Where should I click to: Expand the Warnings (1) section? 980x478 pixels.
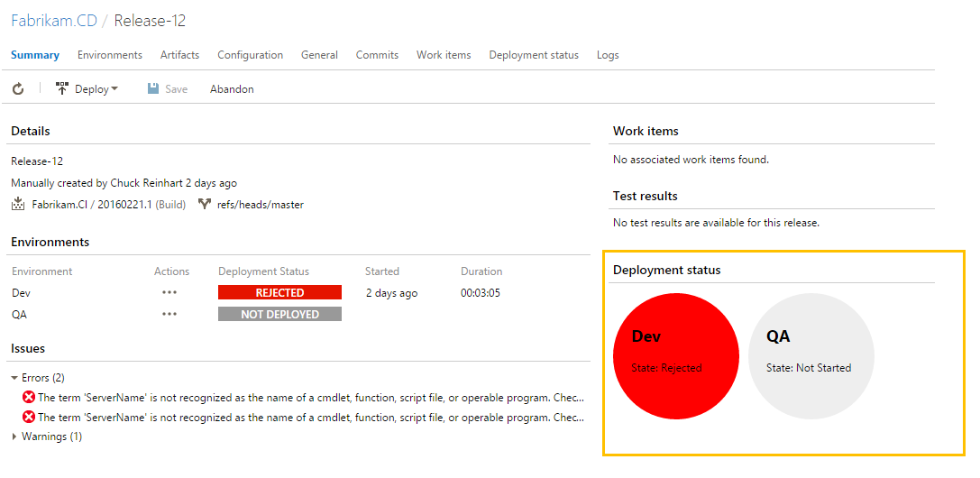tap(15, 437)
